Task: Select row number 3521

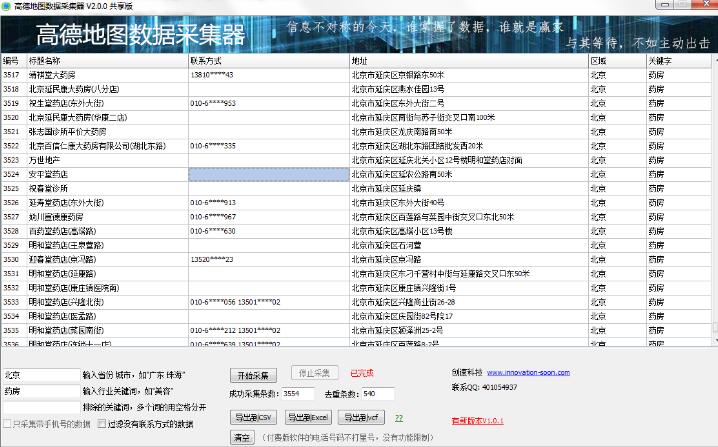Action: coord(11,131)
